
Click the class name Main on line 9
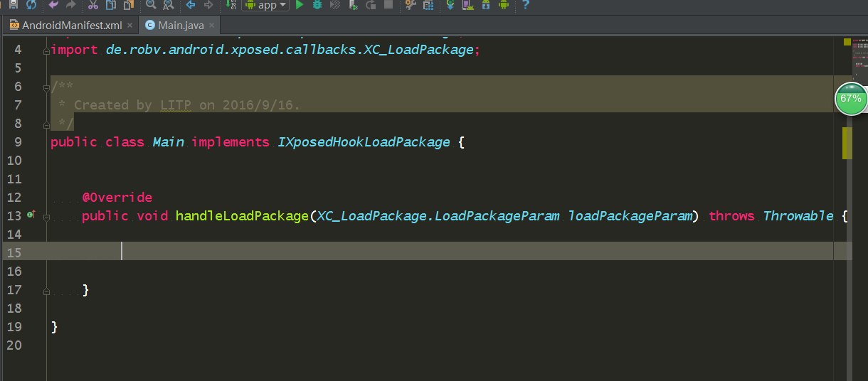pos(168,142)
